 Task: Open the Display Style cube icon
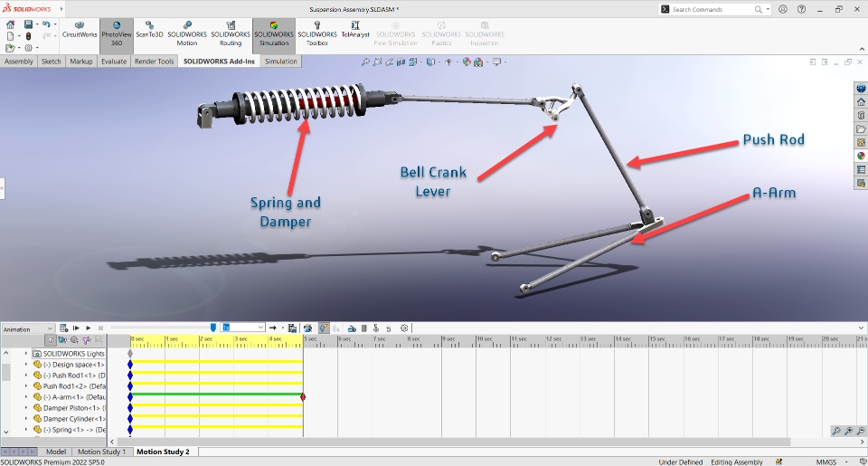[430, 62]
